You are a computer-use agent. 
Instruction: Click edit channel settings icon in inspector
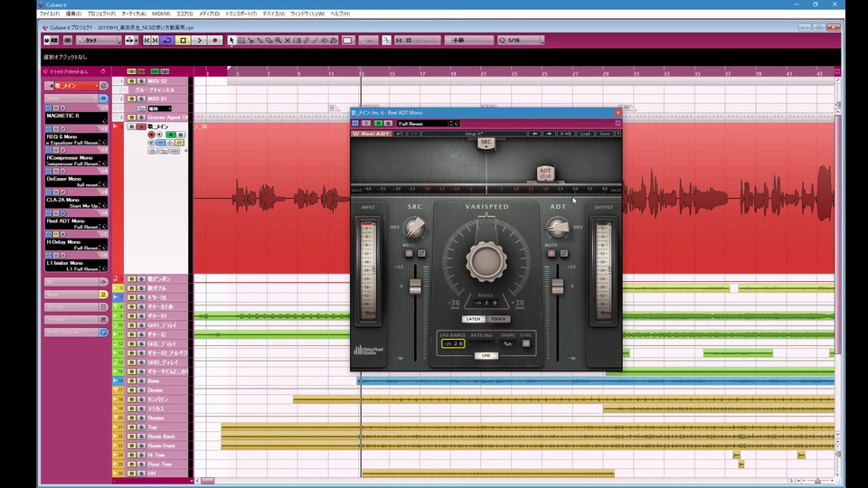click(103, 86)
